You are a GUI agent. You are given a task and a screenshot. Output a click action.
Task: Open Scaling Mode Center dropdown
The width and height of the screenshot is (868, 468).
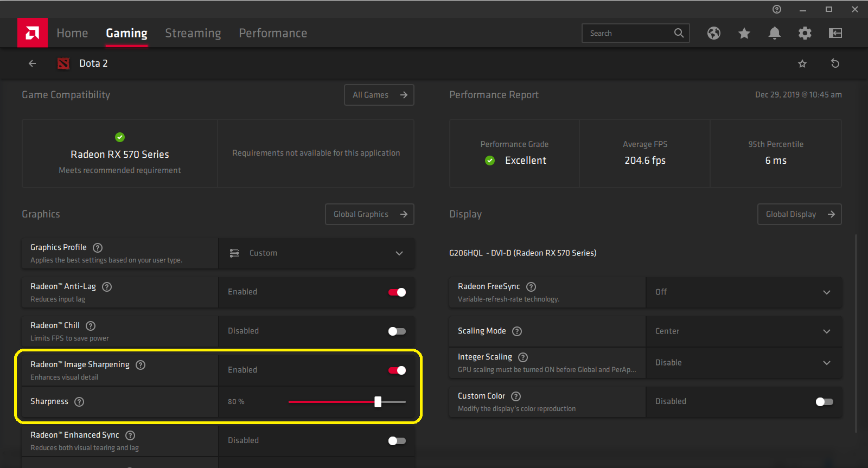pos(744,331)
